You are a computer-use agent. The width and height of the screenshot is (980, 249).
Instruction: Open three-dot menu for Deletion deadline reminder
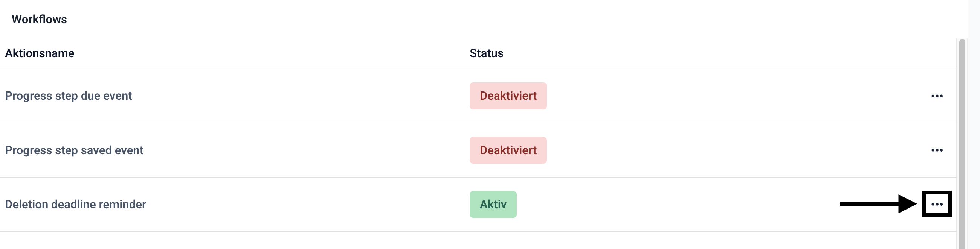click(937, 204)
